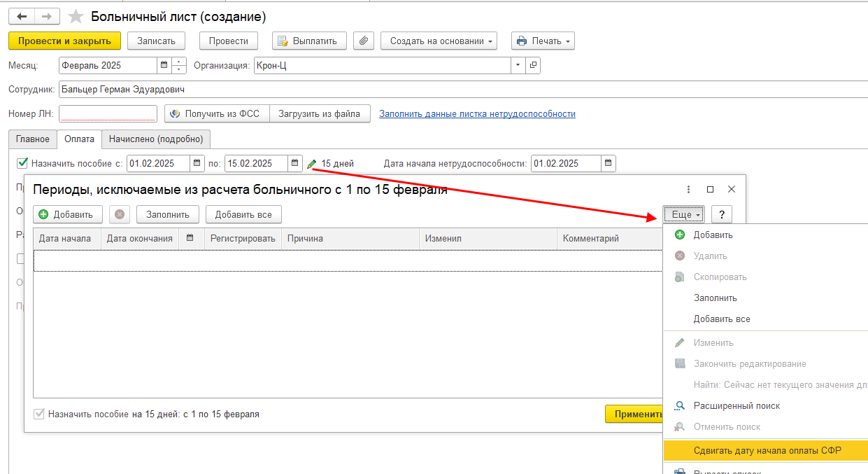
Task: Go back with the left arrow button
Action: [21, 16]
